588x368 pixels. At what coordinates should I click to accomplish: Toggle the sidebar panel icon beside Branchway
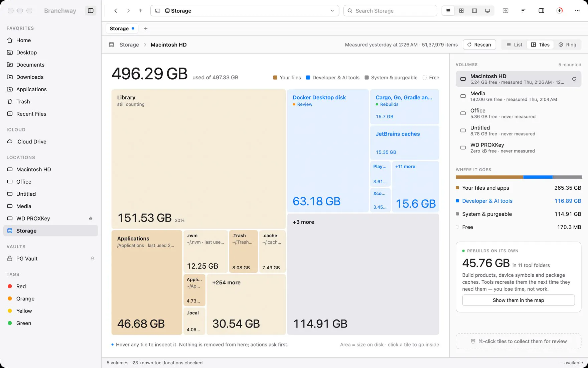pyautogui.click(x=91, y=11)
